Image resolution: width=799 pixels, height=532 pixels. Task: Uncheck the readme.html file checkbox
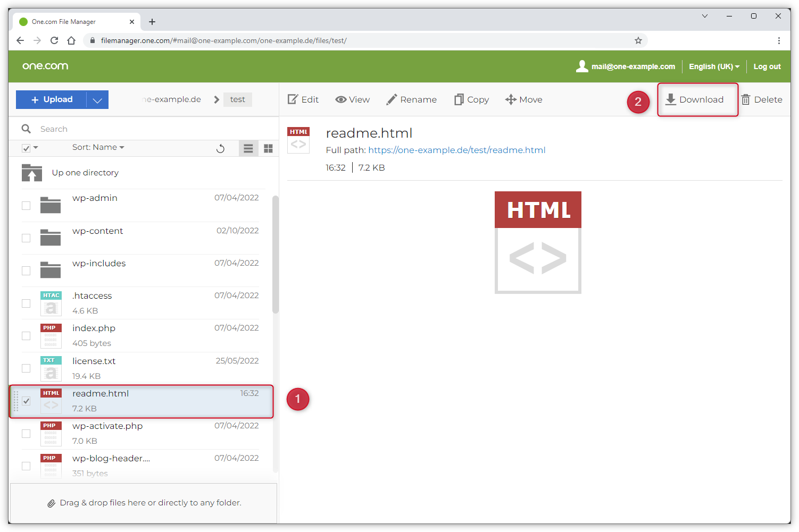tap(26, 401)
